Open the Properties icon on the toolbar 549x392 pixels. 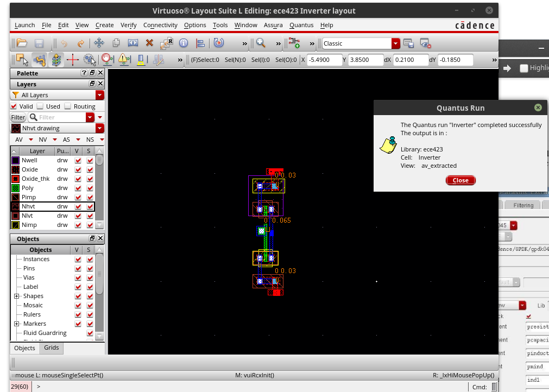coord(184,43)
